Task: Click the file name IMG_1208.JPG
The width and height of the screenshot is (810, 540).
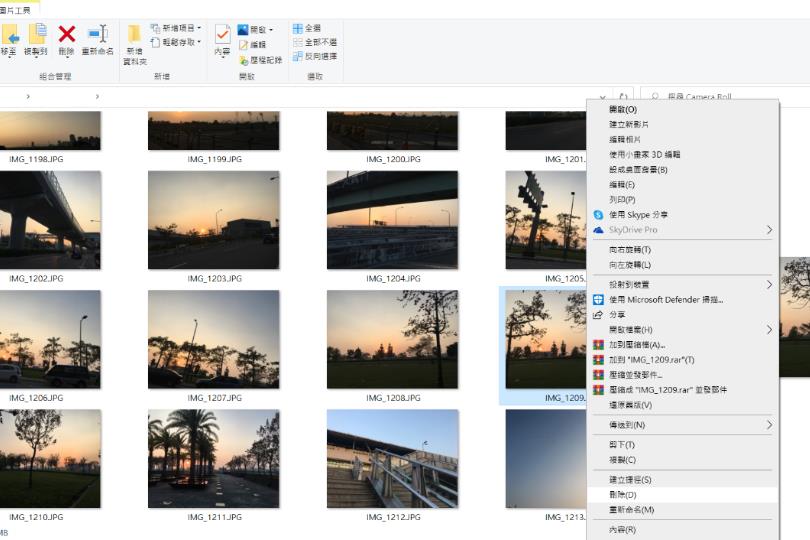Action: 393,398
